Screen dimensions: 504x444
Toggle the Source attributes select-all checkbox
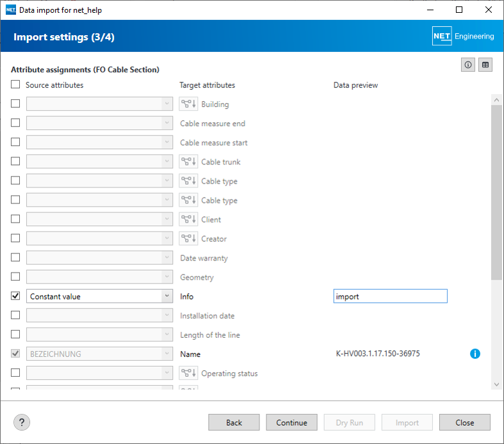[15, 84]
